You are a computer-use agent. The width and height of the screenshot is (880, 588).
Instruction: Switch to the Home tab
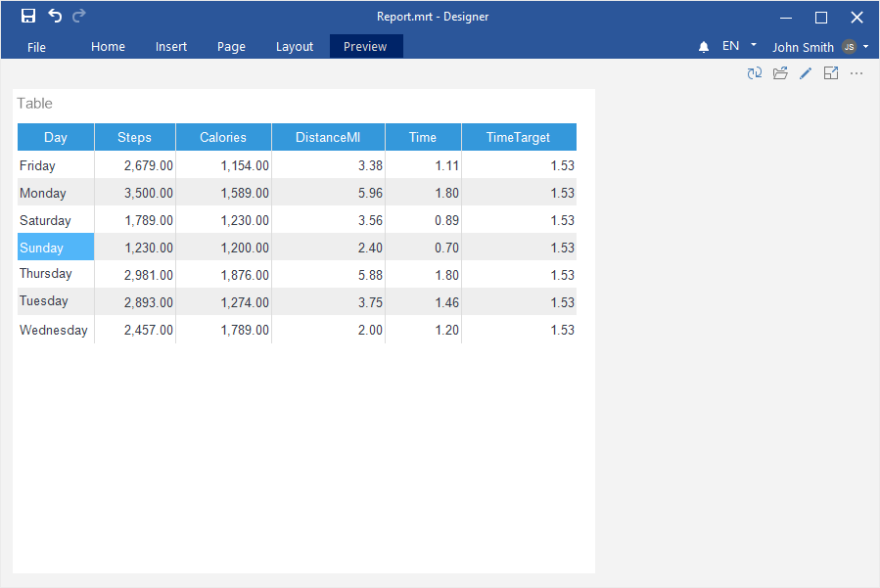(108, 47)
